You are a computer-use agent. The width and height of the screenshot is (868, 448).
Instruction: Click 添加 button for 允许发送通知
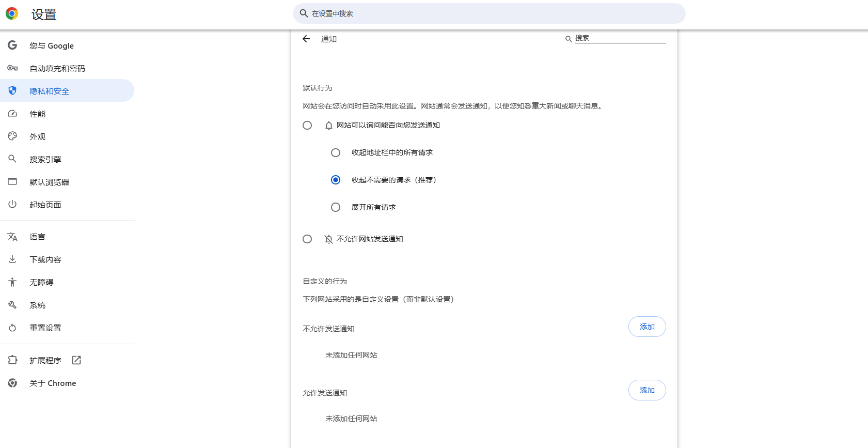pos(647,390)
